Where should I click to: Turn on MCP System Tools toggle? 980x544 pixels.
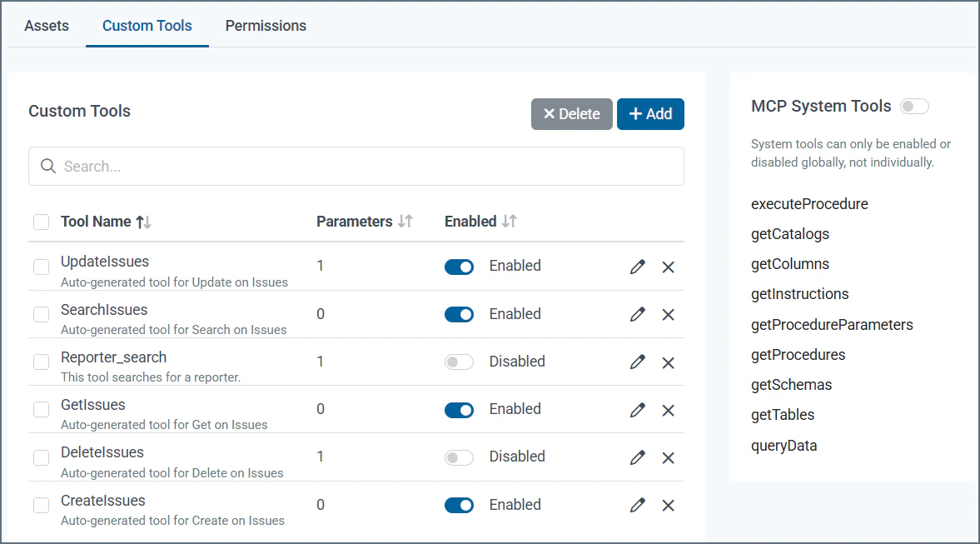914,107
